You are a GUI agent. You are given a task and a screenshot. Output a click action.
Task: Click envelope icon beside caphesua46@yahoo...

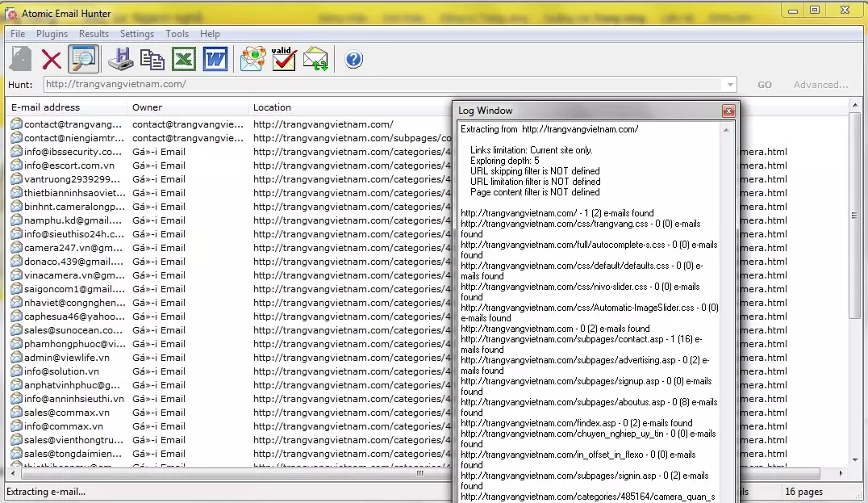16,316
